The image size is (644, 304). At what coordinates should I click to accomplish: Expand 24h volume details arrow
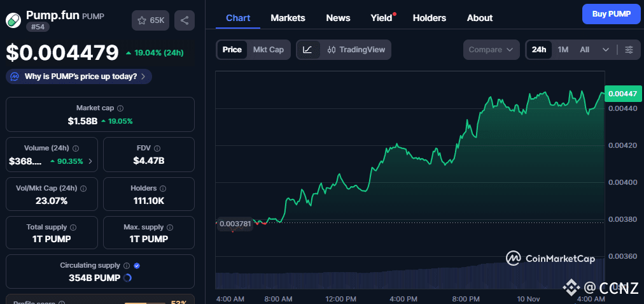click(x=90, y=161)
